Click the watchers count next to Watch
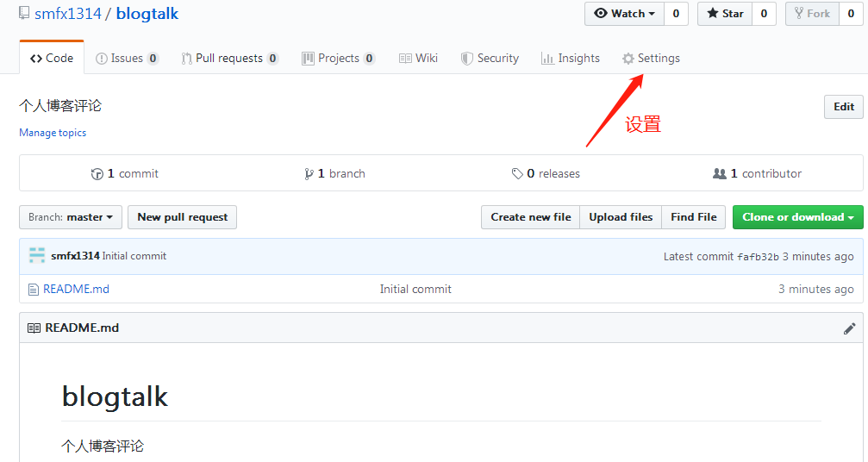 [676, 13]
